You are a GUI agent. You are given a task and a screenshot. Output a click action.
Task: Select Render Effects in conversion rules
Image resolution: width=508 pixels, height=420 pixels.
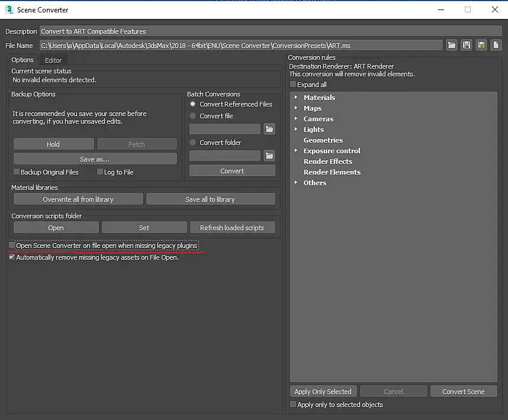328,161
